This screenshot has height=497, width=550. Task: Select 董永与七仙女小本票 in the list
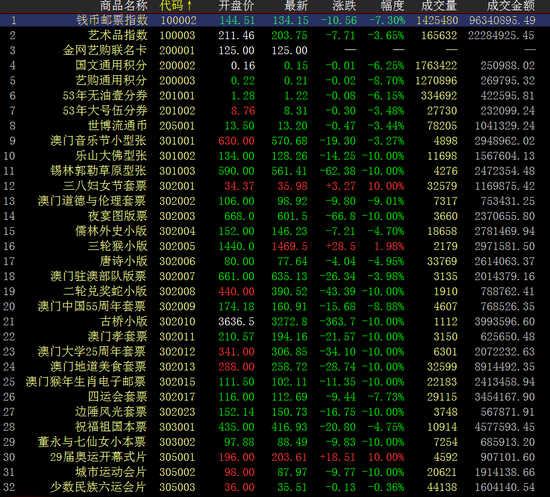point(92,442)
